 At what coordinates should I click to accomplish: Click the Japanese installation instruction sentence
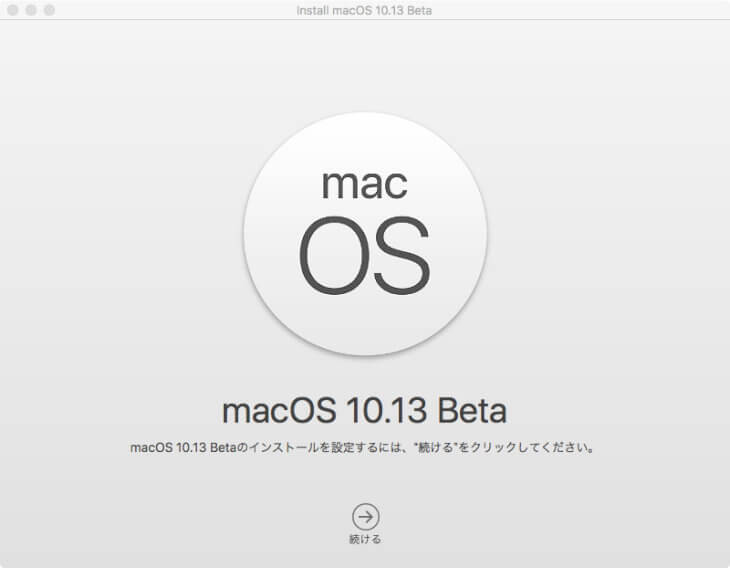click(x=364, y=447)
